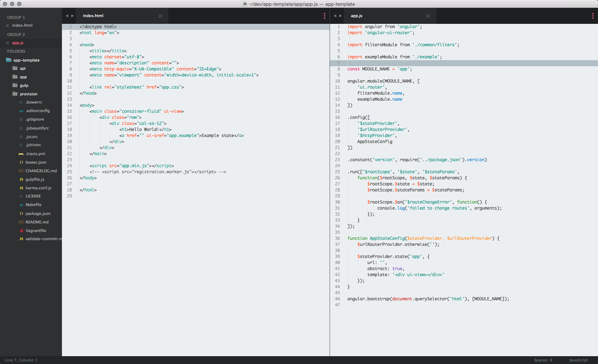The height and width of the screenshot is (364, 598).
Task: Select open file app.js under GROUP 2
Action: pos(17,43)
